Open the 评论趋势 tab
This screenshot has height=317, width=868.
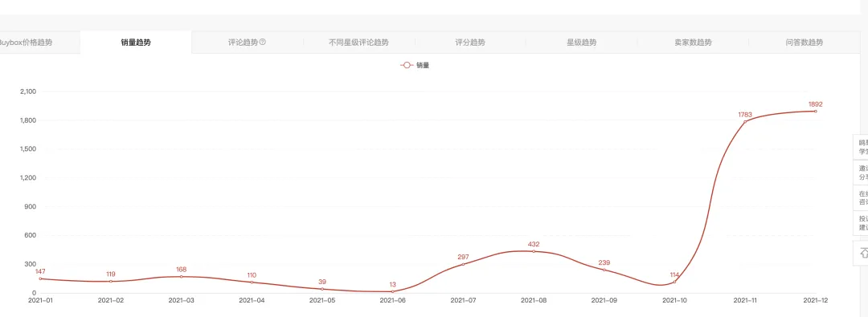(248, 43)
